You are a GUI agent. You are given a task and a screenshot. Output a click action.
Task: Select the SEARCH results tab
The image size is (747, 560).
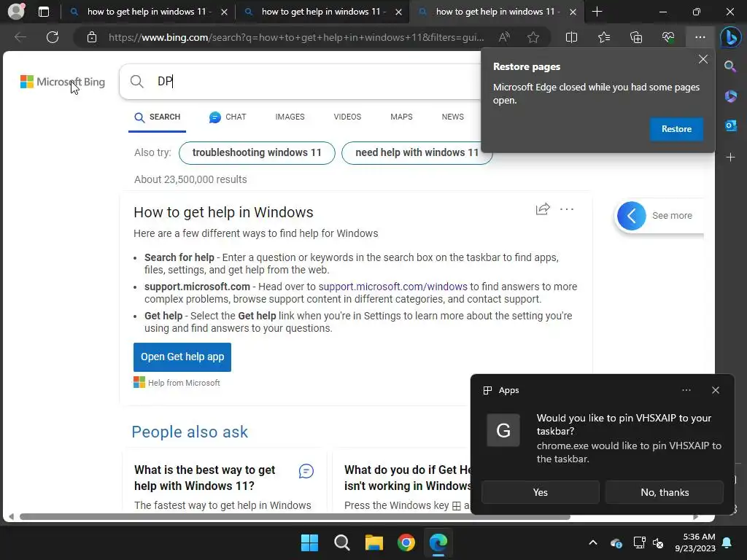coord(158,117)
